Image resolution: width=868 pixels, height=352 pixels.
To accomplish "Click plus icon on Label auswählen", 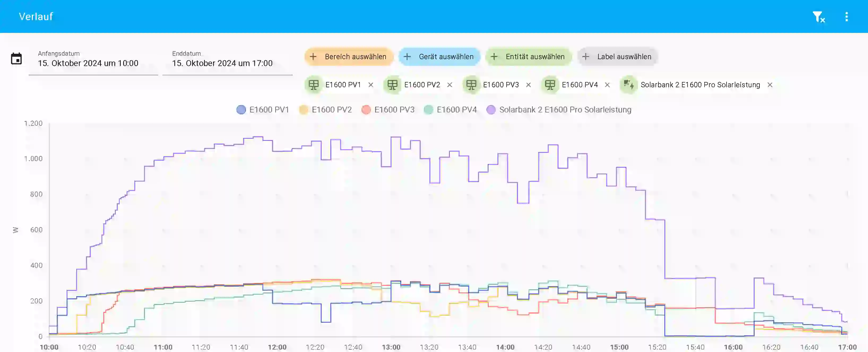I will click(586, 57).
